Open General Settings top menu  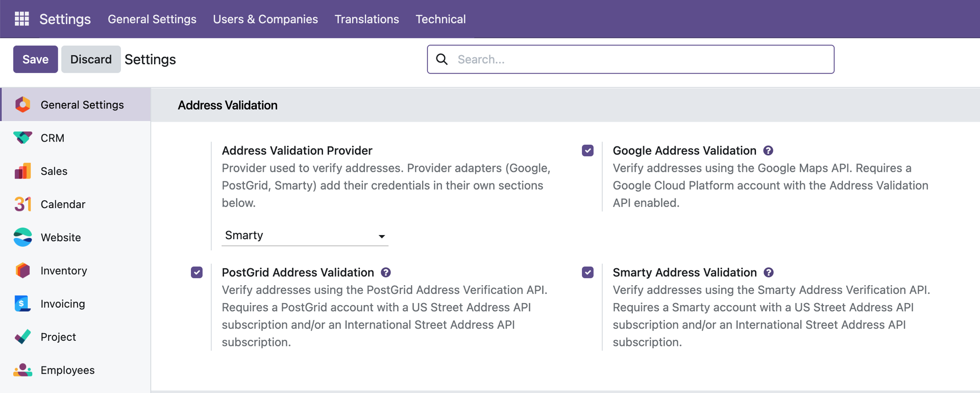pyautogui.click(x=152, y=19)
